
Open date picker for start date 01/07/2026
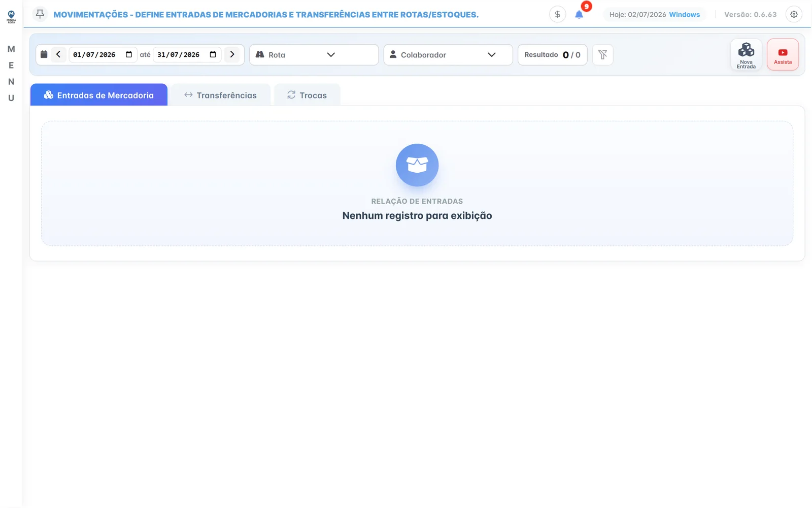129,54
